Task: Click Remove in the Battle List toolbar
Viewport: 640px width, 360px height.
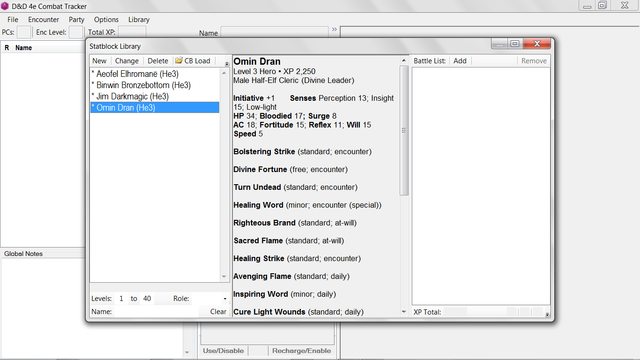Action: point(533,61)
